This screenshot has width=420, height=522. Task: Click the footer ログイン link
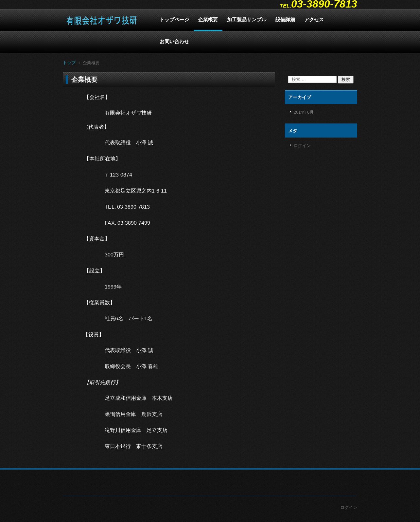point(349,508)
